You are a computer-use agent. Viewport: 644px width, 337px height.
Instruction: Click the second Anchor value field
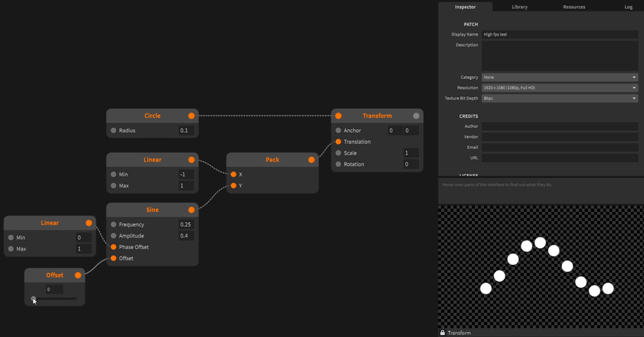click(411, 131)
